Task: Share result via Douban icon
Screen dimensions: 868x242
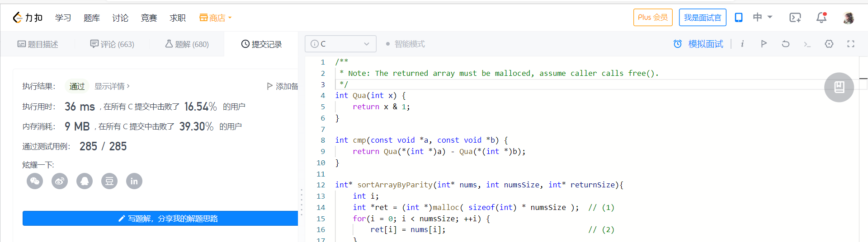Action: [109, 181]
